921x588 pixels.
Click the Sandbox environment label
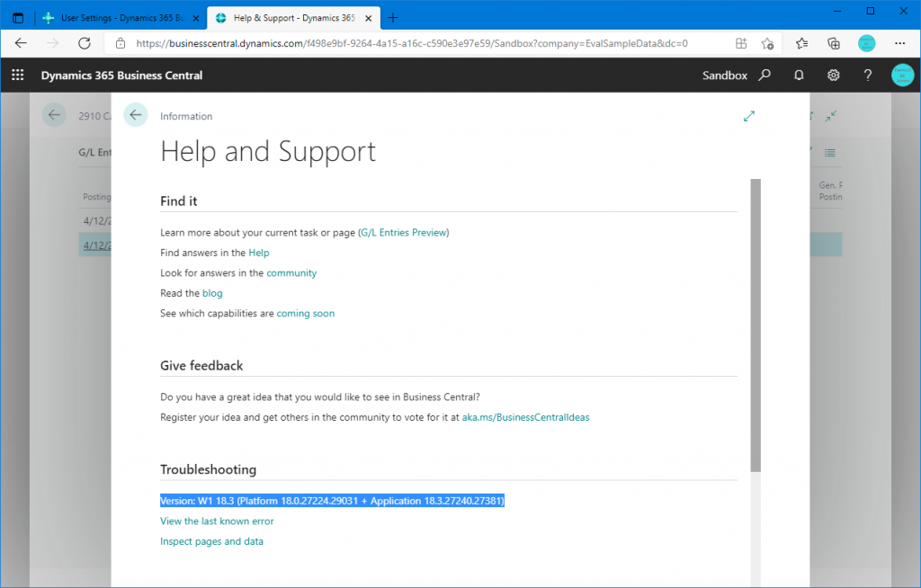(x=725, y=76)
